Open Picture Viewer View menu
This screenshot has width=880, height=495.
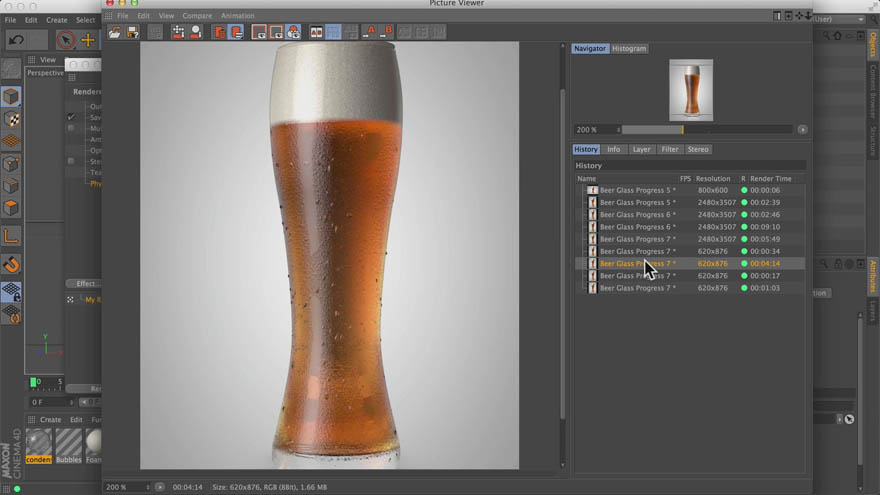pyautogui.click(x=166, y=16)
